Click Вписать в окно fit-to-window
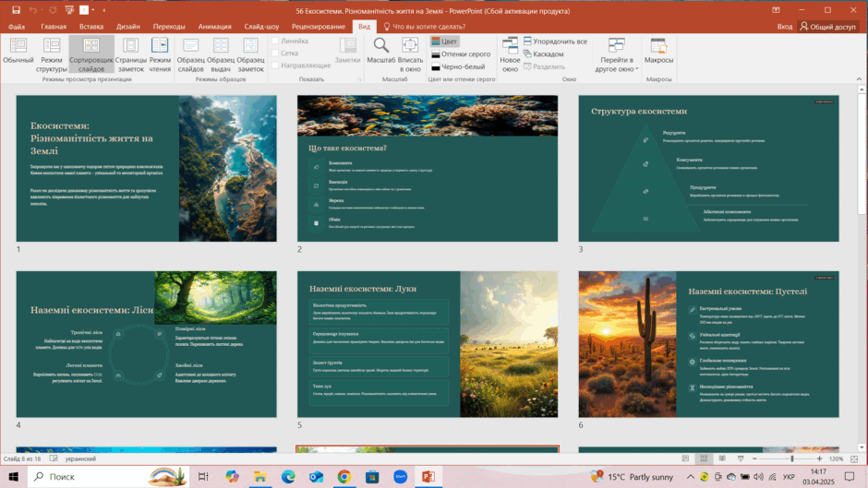The width and height of the screenshot is (868, 488). click(x=410, y=54)
